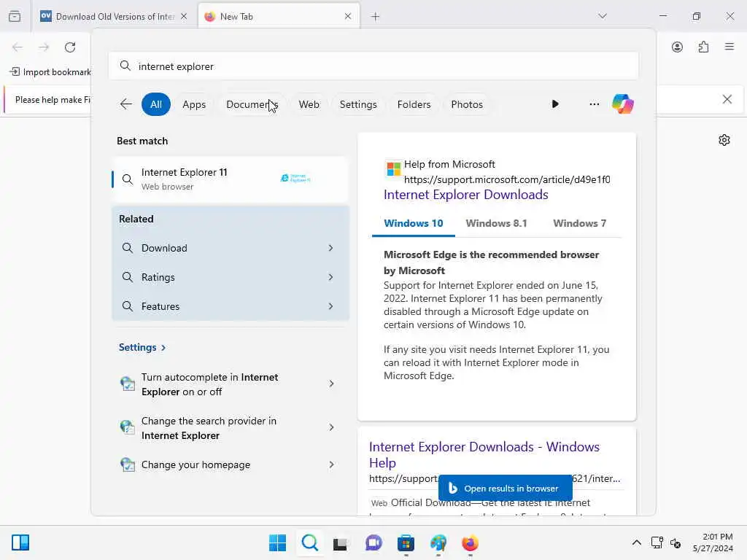The image size is (747, 560).
Task: Click the play arrow to scroll filters
Action: point(554,104)
